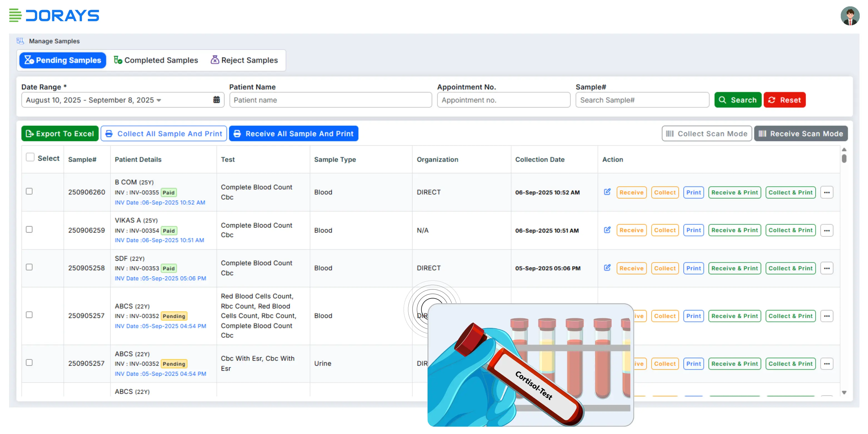Expand more actions for VIKAS A row
868x434 pixels.
[x=827, y=231]
